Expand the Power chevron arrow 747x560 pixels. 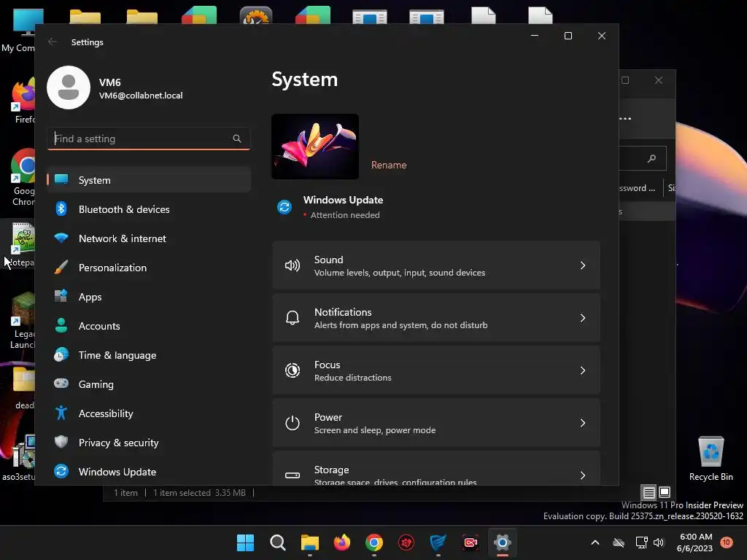[583, 423]
